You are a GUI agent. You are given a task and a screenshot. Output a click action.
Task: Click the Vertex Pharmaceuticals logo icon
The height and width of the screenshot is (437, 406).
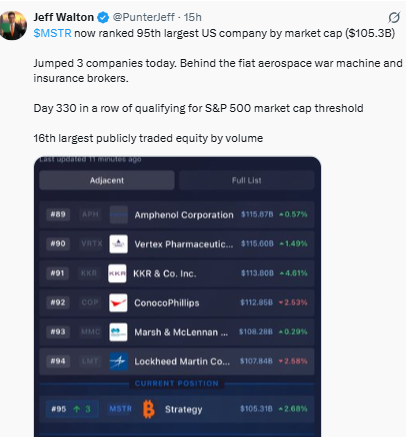click(118, 244)
